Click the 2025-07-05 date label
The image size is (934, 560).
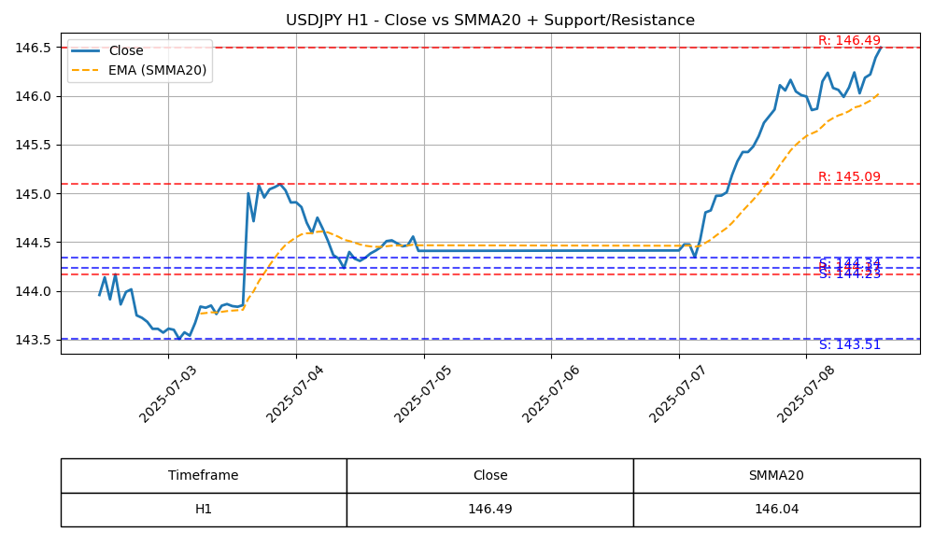point(422,394)
